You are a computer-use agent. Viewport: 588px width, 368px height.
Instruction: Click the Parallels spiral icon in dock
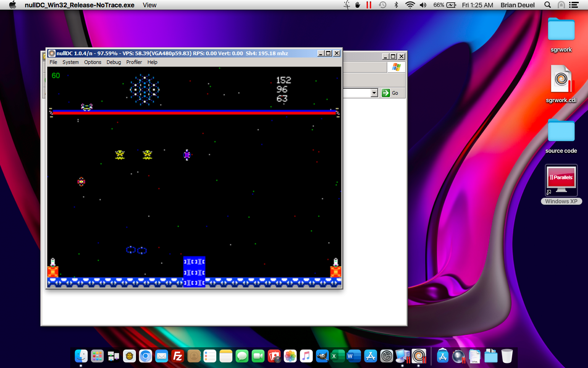418,356
